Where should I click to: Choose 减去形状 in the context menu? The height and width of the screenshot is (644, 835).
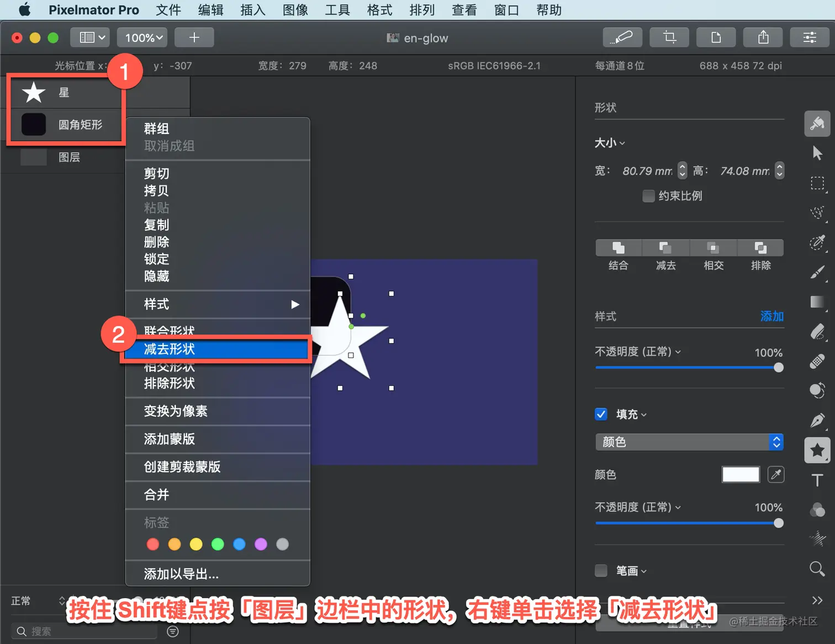218,349
